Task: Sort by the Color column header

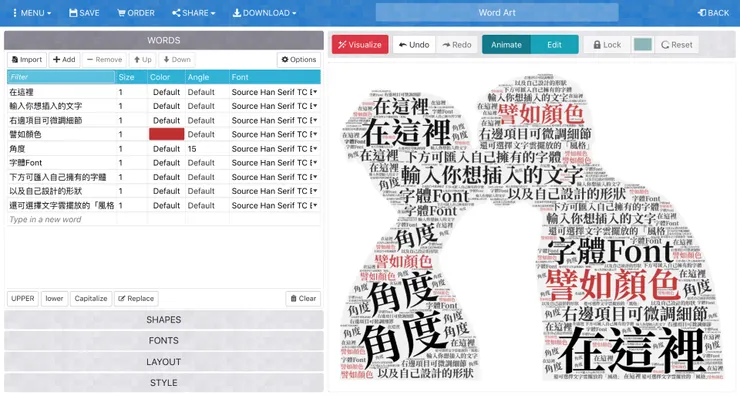Action: click(x=166, y=77)
